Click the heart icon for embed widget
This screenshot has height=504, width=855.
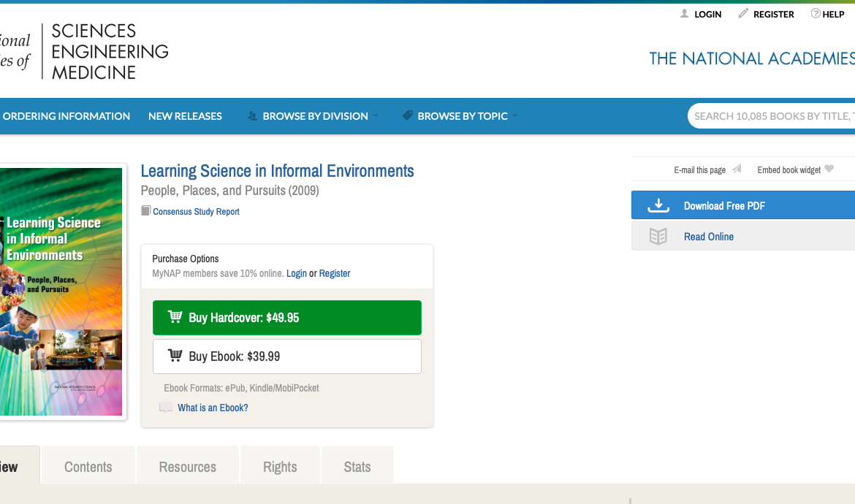pos(829,169)
